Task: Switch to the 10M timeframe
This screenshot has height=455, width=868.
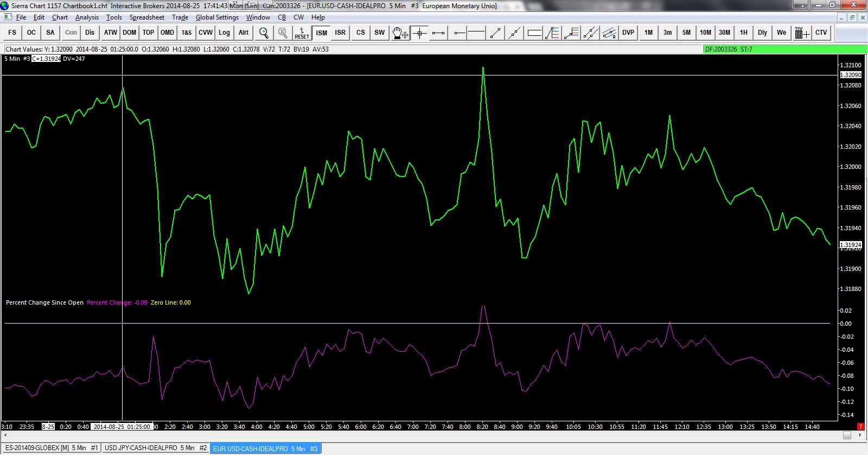Action: [706, 33]
